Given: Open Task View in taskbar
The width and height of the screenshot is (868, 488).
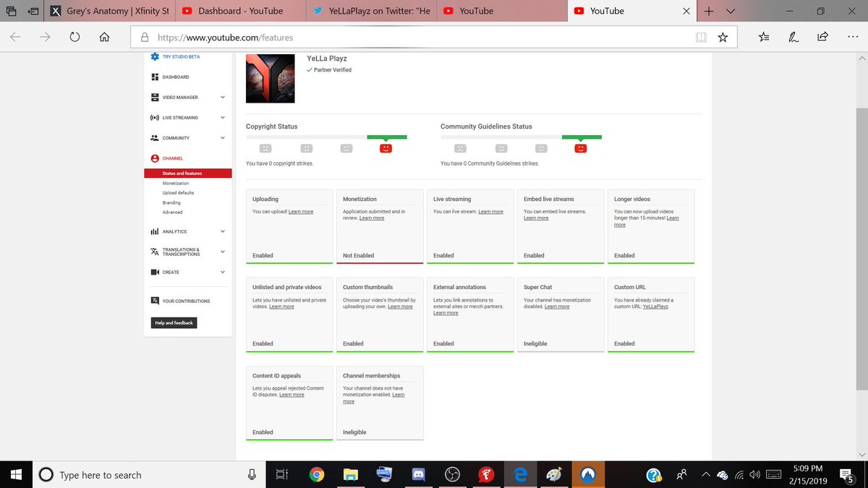Looking at the screenshot, I should point(281,474).
